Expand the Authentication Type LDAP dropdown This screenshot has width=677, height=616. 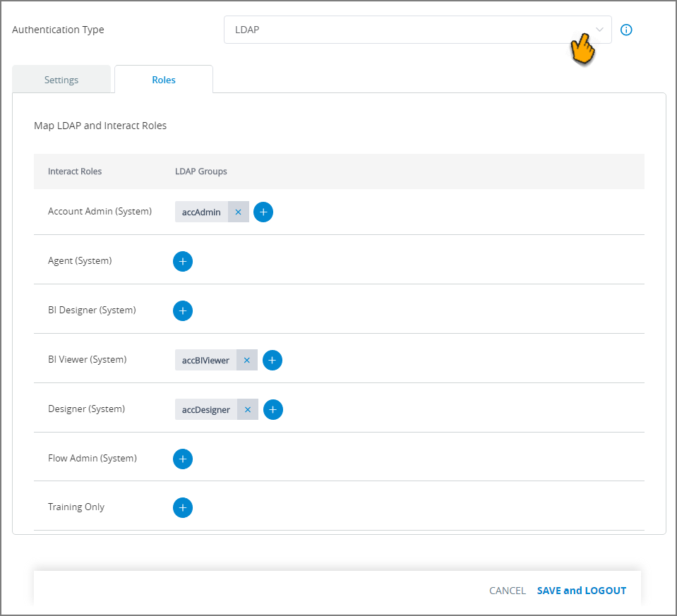pos(417,30)
